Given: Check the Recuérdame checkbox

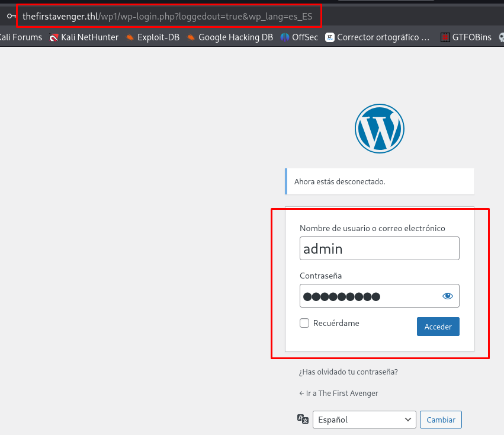Looking at the screenshot, I should [x=304, y=323].
